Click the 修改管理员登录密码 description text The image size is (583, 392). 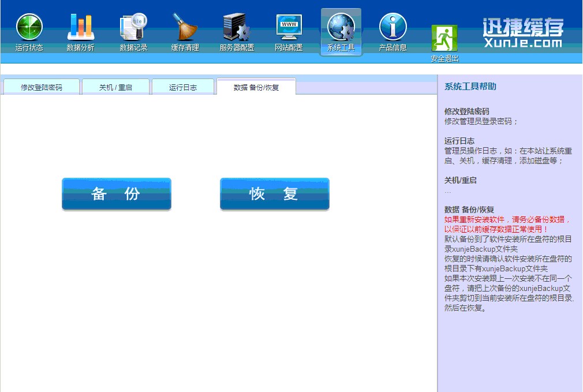tap(480, 121)
